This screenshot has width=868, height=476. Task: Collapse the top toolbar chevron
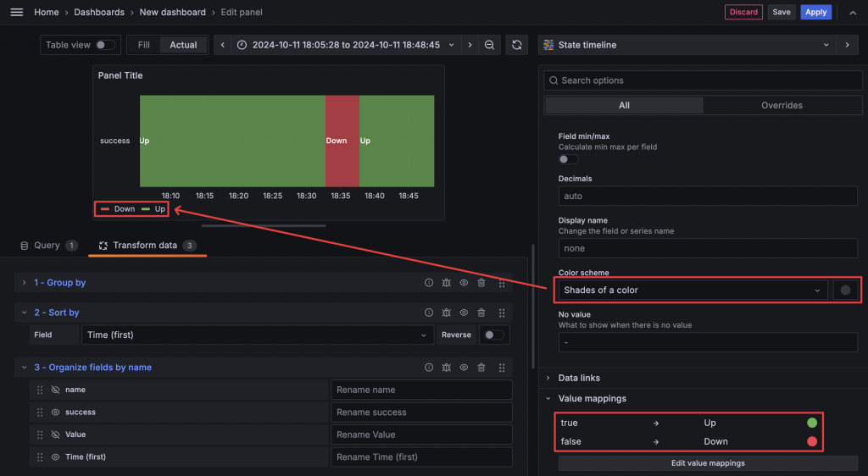pyautogui.click(x=853, y=12)
